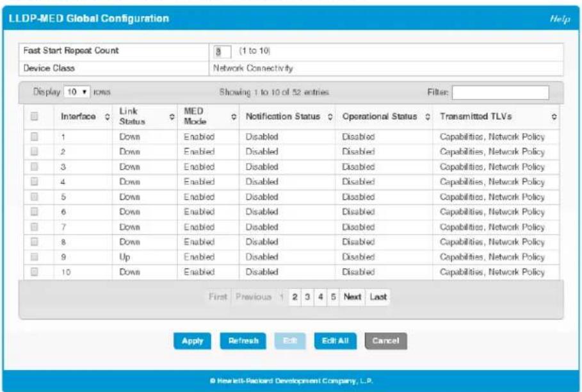
Task: Open the Display rows count dropdown
Action: coord(77,92)
